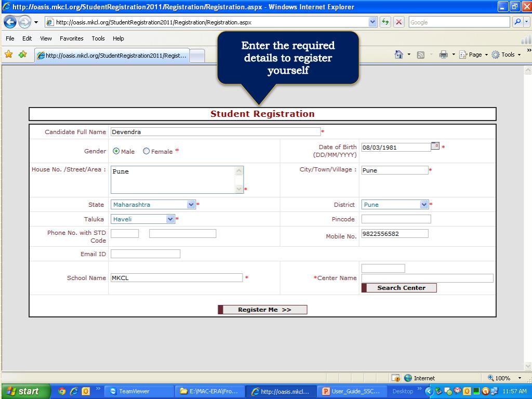Image resolution: width=532 pixels, height=399 pixels.
Task: Open the Date of Birth calendar picker
Action: (435, 147)
